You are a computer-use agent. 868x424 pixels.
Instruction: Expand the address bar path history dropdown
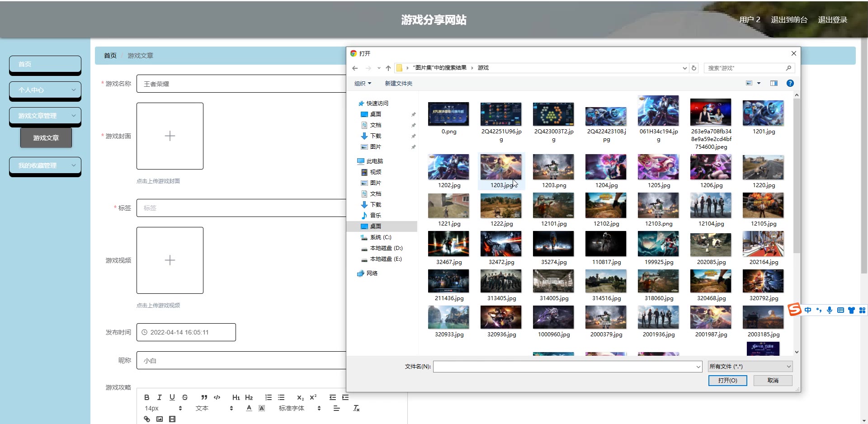click(684, 68)
